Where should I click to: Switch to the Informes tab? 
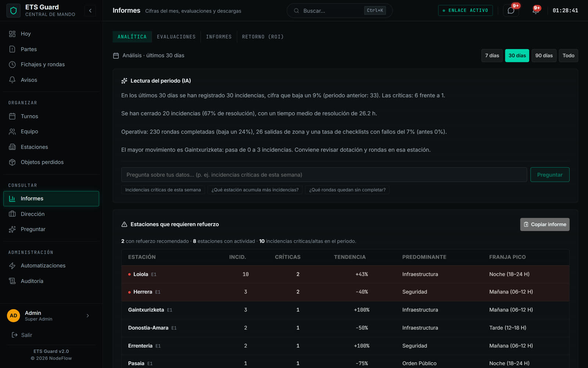click(x=219, y=37)
